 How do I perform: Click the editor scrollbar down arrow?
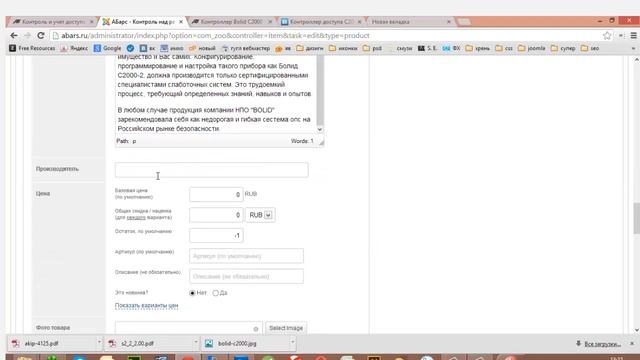click(x=320, y=129)
